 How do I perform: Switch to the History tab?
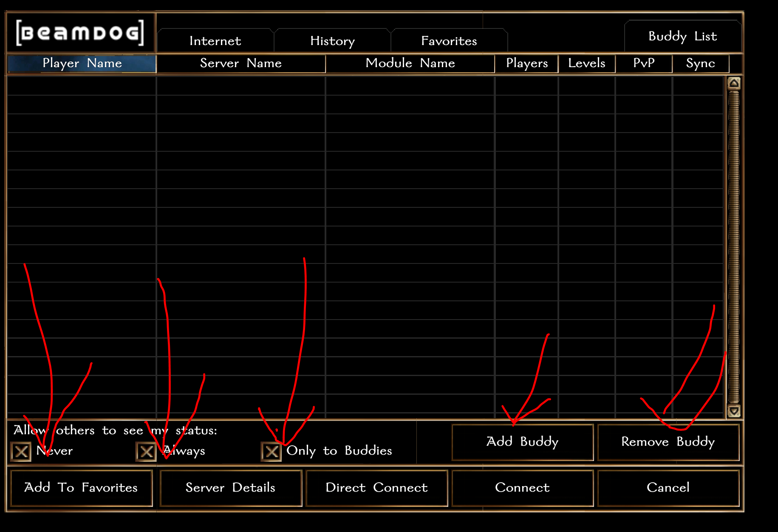[x=332, y=41]
